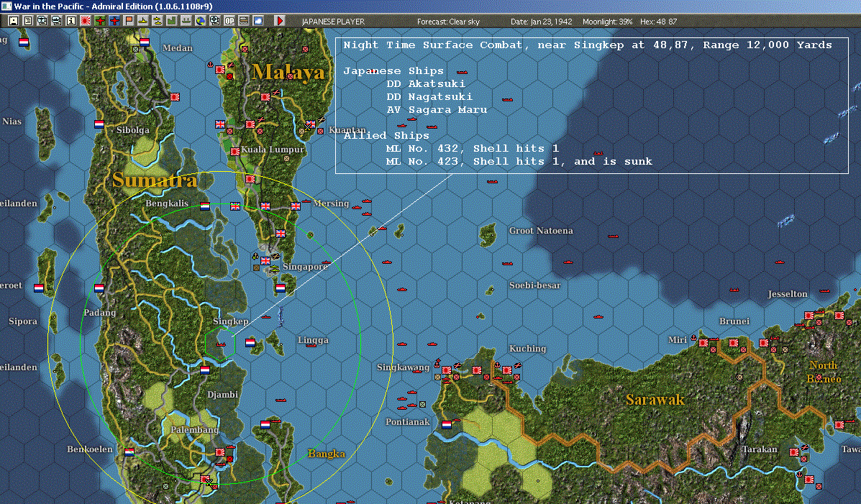Click the Tarakan map label
The width and height of the screenshot is (861, 504).
tap(760, 449)
